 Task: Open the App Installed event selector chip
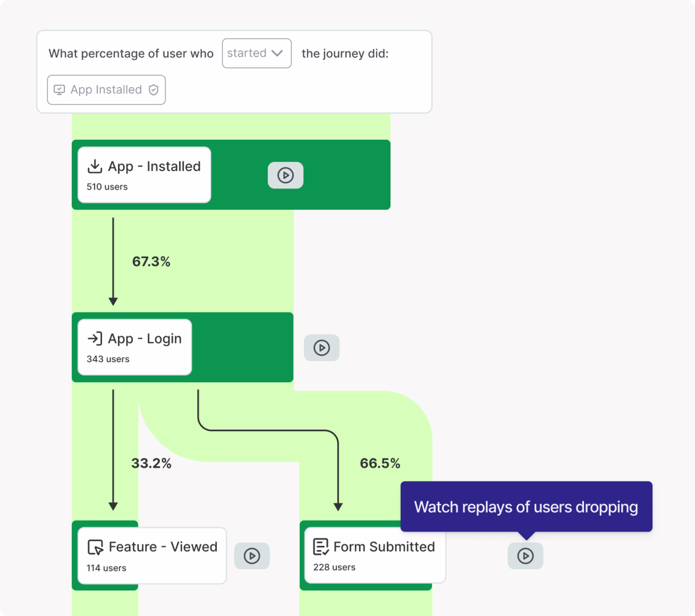106,90
